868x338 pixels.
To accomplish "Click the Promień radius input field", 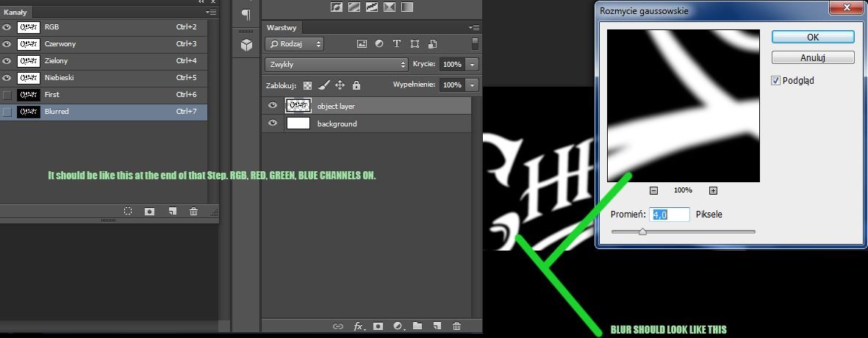I will coord(670,214).
